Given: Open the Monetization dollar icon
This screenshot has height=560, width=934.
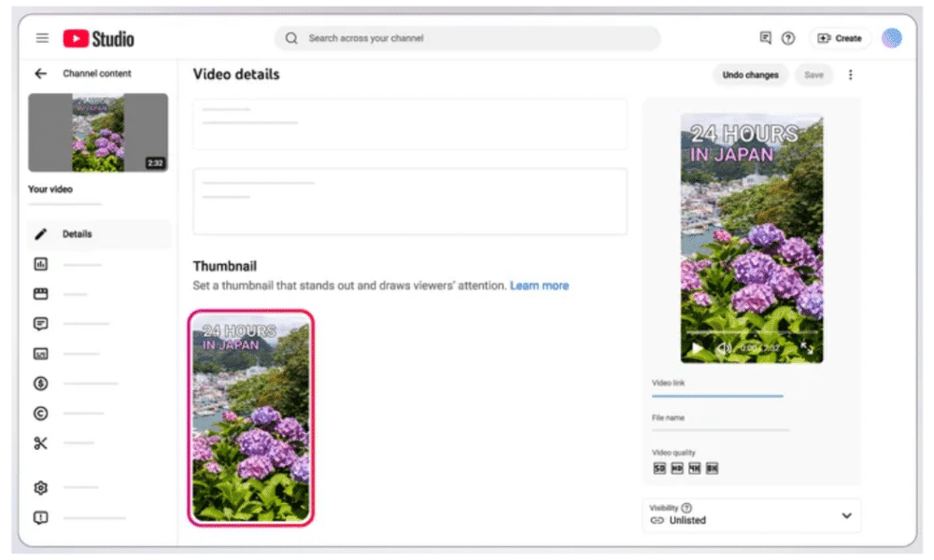Looking at the screenshot, I should (x=40, y=384).
